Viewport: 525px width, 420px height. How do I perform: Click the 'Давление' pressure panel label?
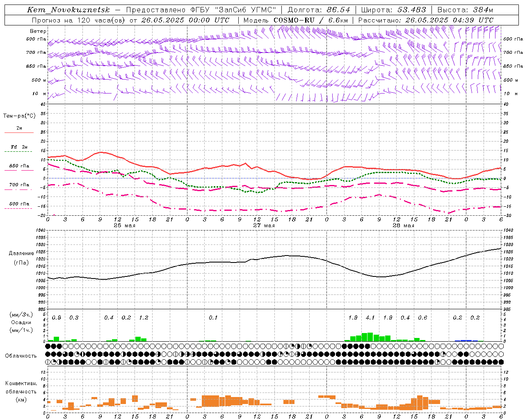click(21, 253)
